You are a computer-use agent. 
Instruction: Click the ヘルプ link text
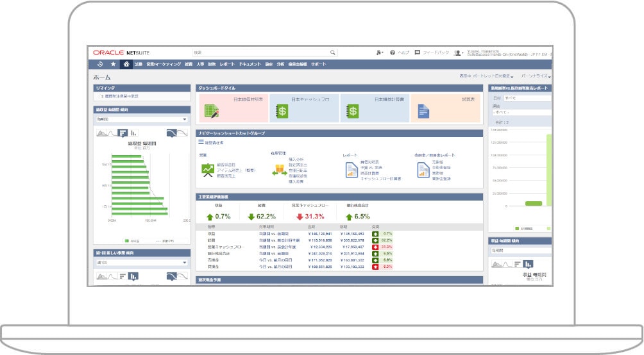pyautogui.click(x=403, y=53)
